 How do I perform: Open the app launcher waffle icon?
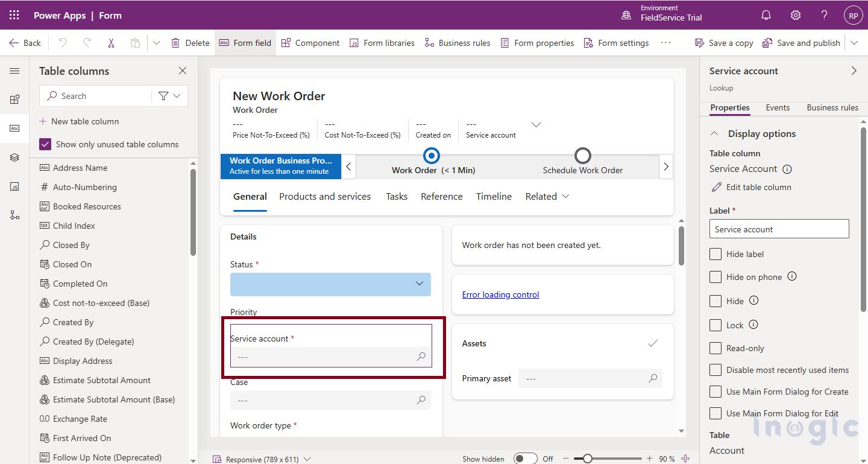(x=14, y=15)
